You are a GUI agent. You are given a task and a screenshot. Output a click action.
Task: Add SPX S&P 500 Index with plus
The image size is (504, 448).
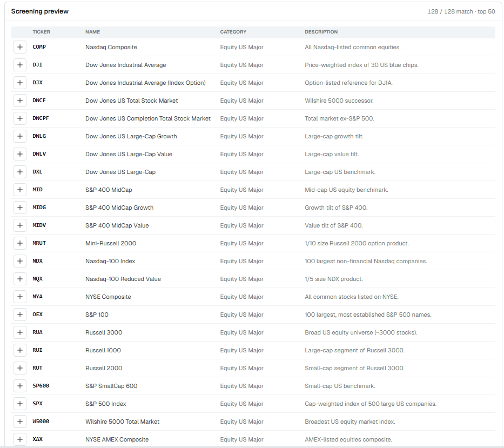20,404
